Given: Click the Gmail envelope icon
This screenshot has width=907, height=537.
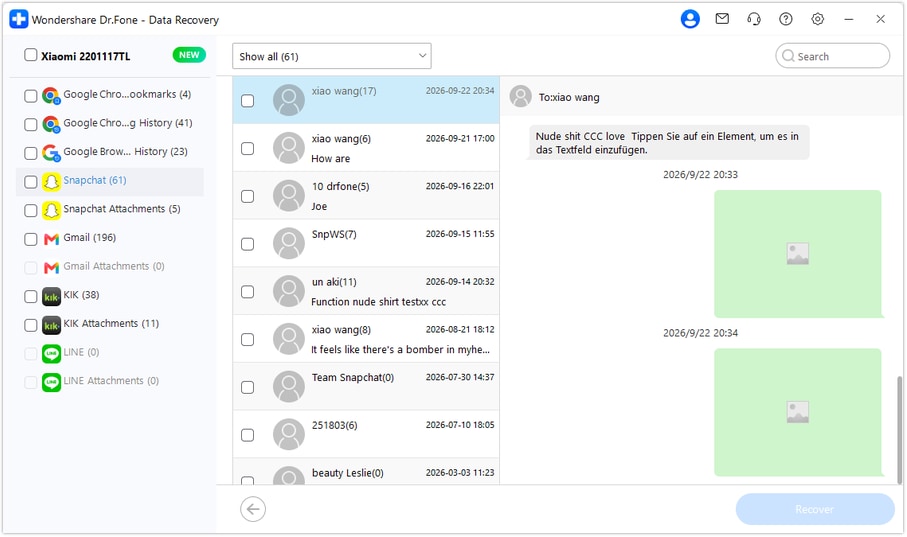Looking at the screenshot, I should 51,239.
